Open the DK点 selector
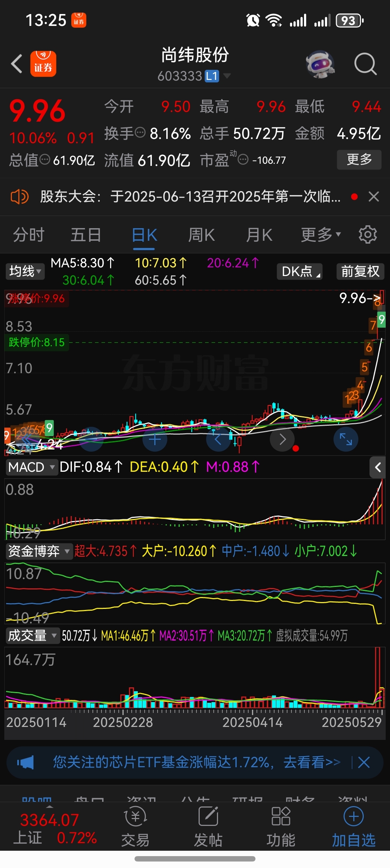 [x=299, y=271]
